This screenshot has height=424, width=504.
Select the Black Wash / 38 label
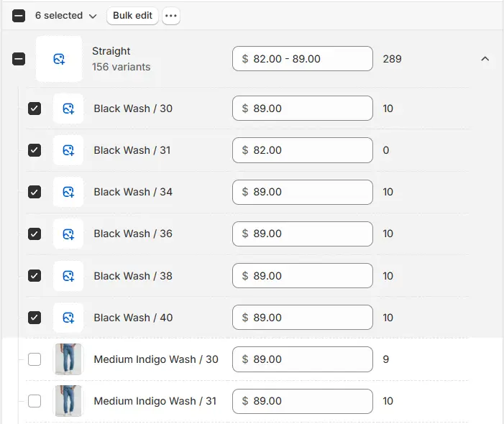click(133, 276)
